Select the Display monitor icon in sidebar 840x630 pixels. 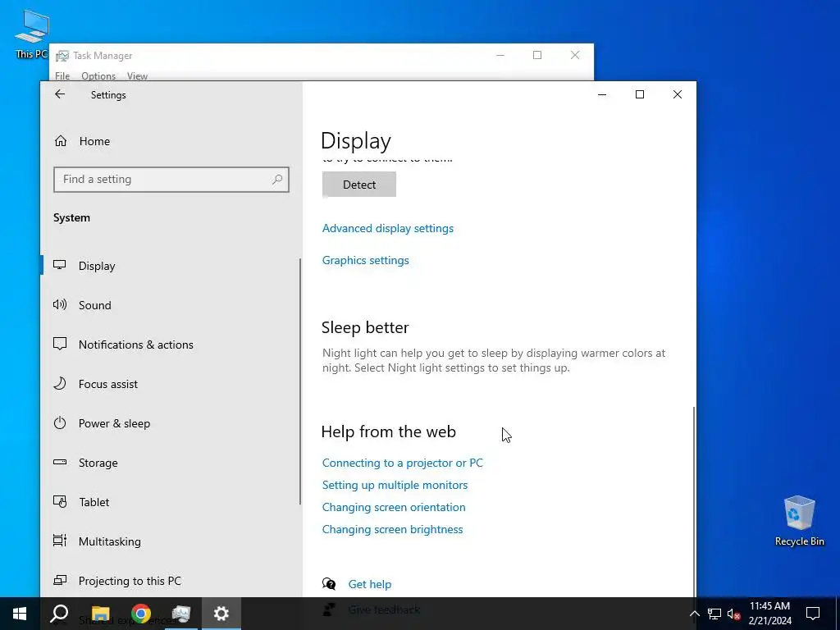pos(59,265)
